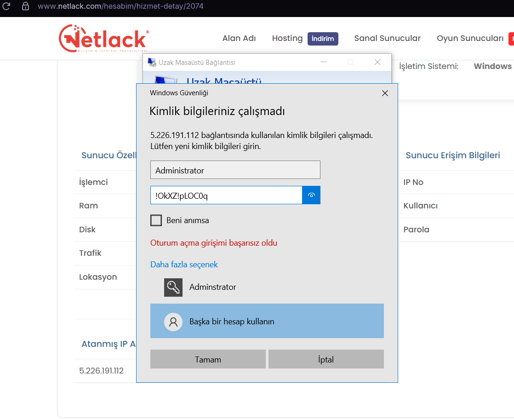Tick the Beni anımsa checkbox
This screenshot has height=420, width=514.
156,220
